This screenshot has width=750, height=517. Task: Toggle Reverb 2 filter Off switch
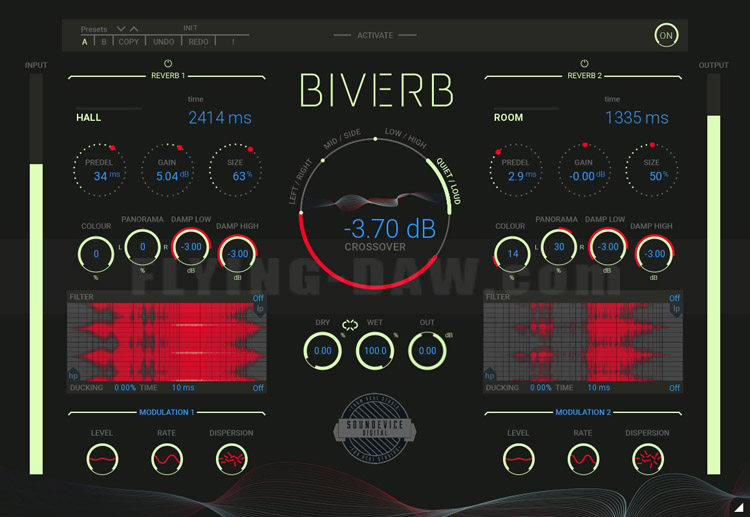pos(674,298)
